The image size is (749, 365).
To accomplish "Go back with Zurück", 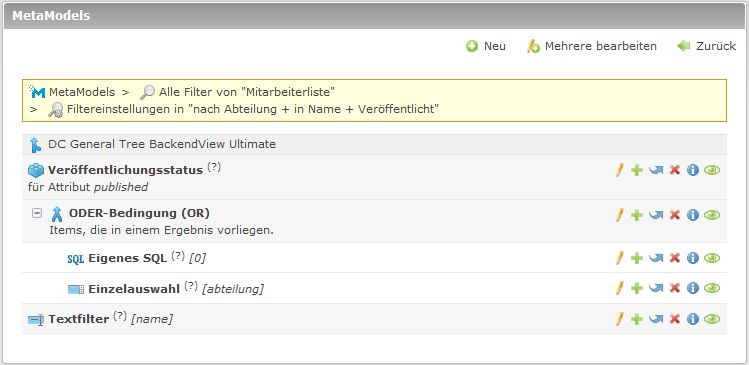I will pyautogui.click(x=706, y=46).
